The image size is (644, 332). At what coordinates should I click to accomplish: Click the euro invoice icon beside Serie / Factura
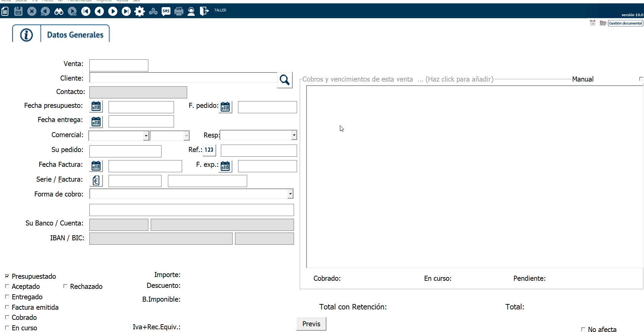[x=96, y=181]
